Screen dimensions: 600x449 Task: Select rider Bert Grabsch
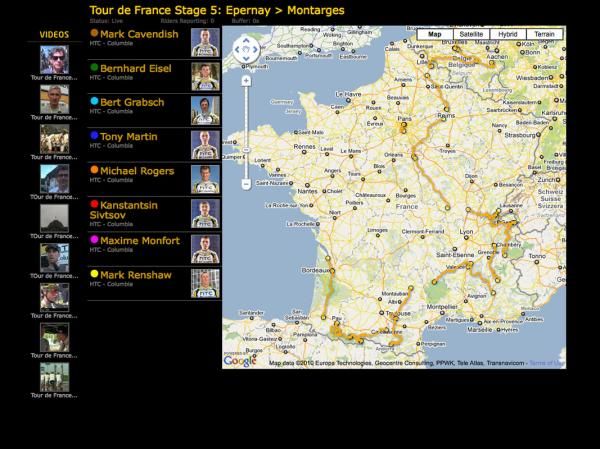(x=132, y=103)
